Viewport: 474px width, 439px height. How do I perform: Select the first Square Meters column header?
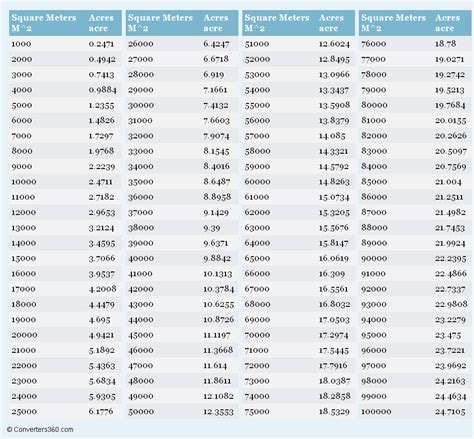44,23
